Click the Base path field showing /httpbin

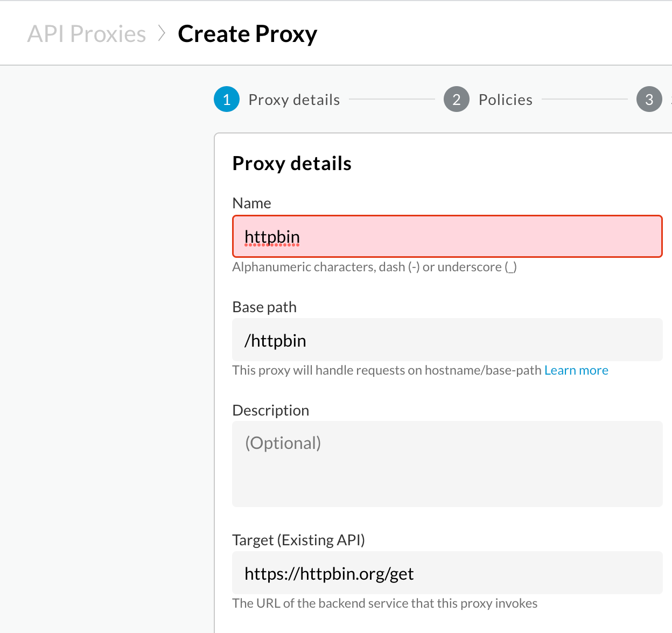point(447,340)
